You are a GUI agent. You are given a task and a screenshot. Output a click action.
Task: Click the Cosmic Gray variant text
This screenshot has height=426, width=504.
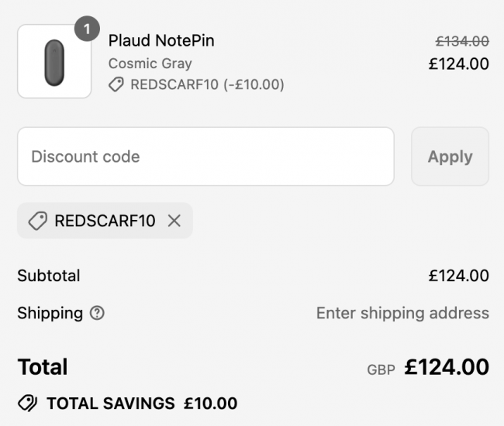click(150, 64)
